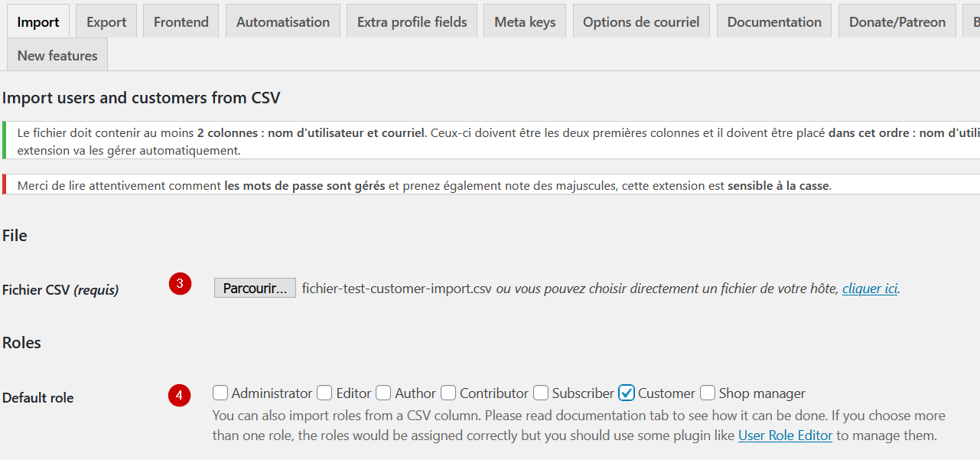Select the Contributor role checkbox
Screen dimensions: 980x460
[448, 393]
